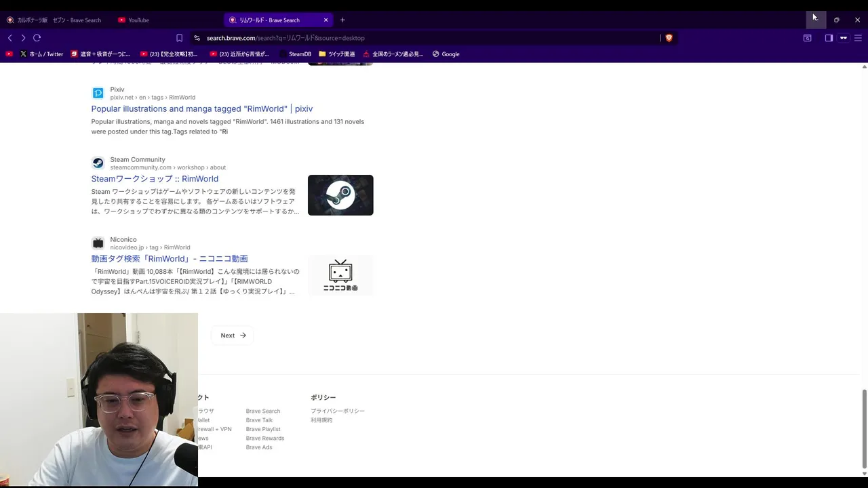868x488 pixels.
Task: Click the ニコニコ動画 TV logo thumbnail
Action: [x=340, y=275]
